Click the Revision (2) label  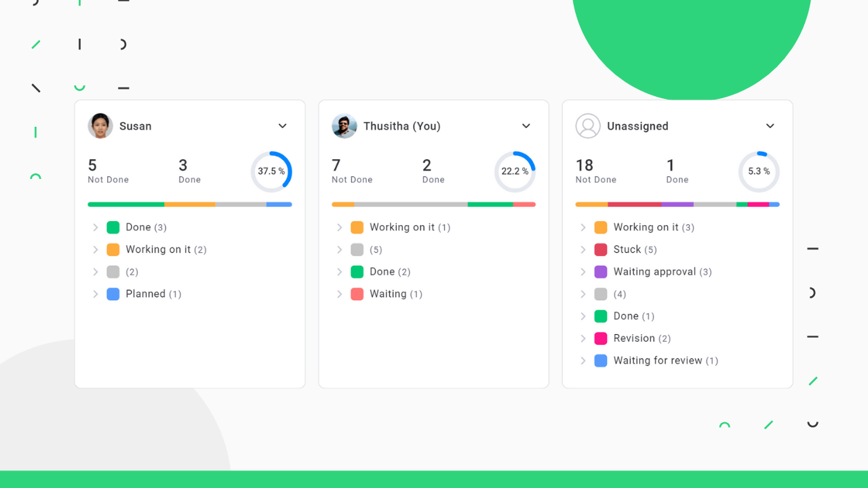point(642,338)
